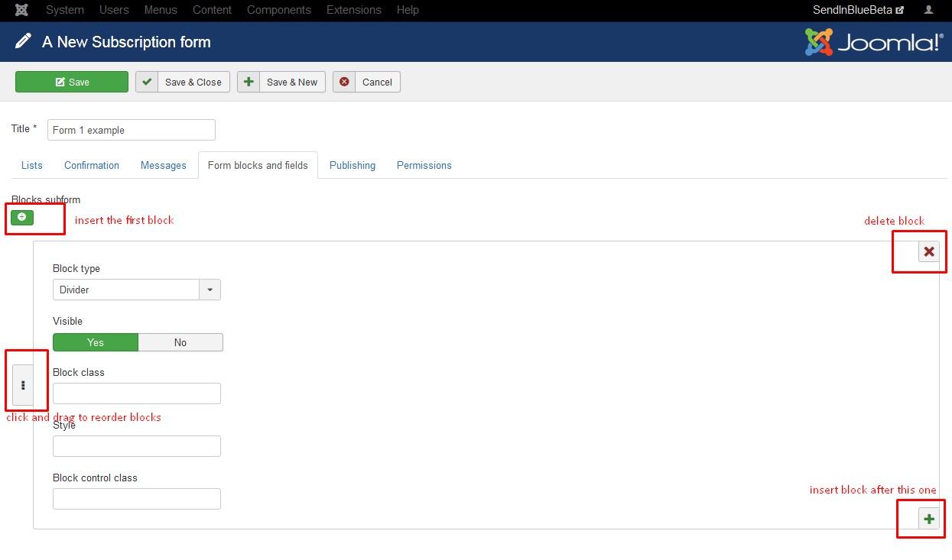Delete the block with the red X
This screenshot has width=952, height=560.
(929, 251)
